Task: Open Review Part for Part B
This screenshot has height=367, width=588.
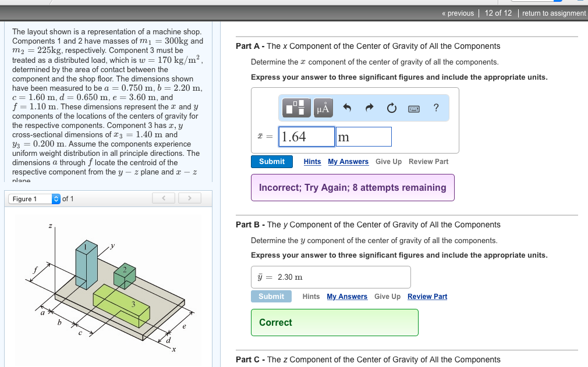Action: tap(427, 297)
